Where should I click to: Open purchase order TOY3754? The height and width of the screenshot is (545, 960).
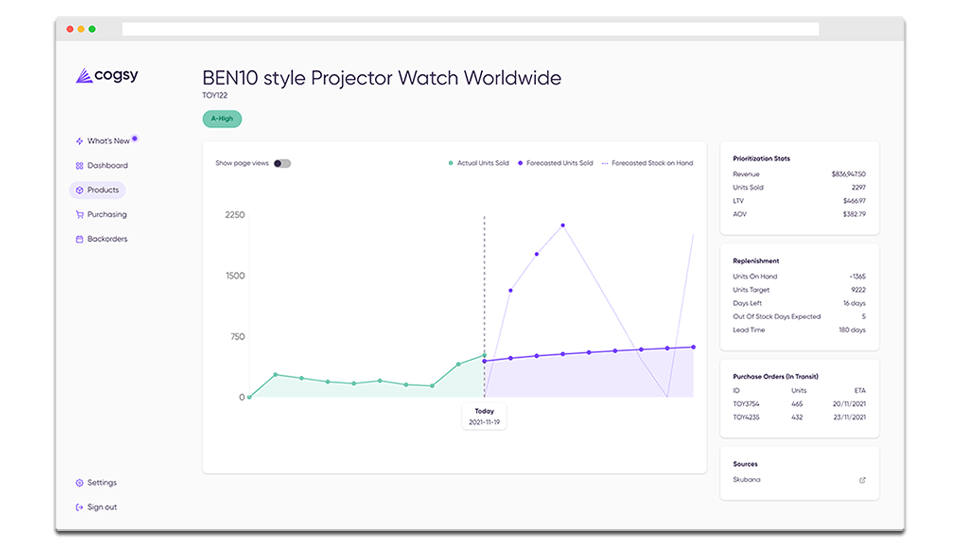[746, 402]
